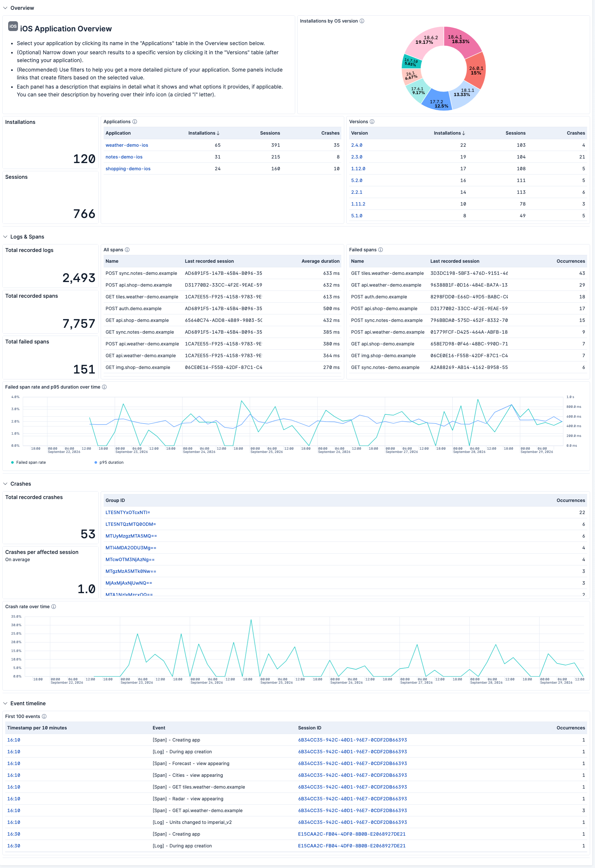Open crash group MTgzMzA5MTk0Nw==

[x=131, y=572]
